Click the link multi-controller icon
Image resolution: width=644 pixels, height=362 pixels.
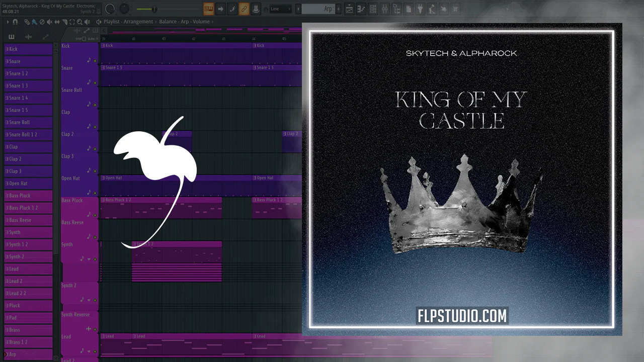[x=244, y=9]
